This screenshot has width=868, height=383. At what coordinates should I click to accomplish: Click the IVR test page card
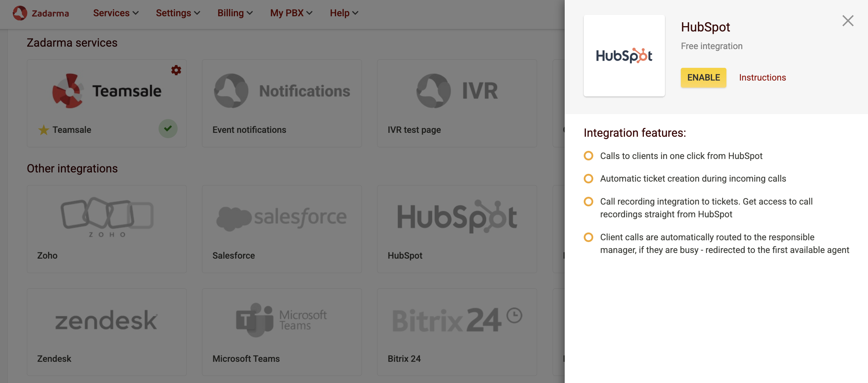[x=457, y=103]
